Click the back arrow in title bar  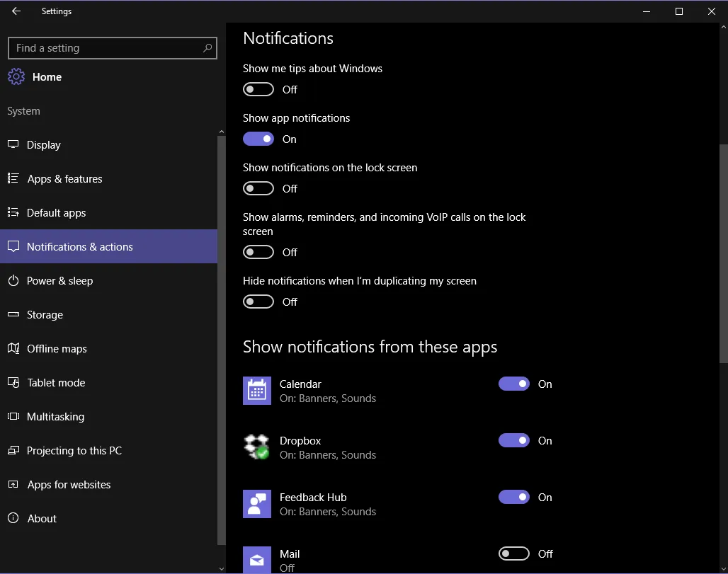tap(16, 11)
